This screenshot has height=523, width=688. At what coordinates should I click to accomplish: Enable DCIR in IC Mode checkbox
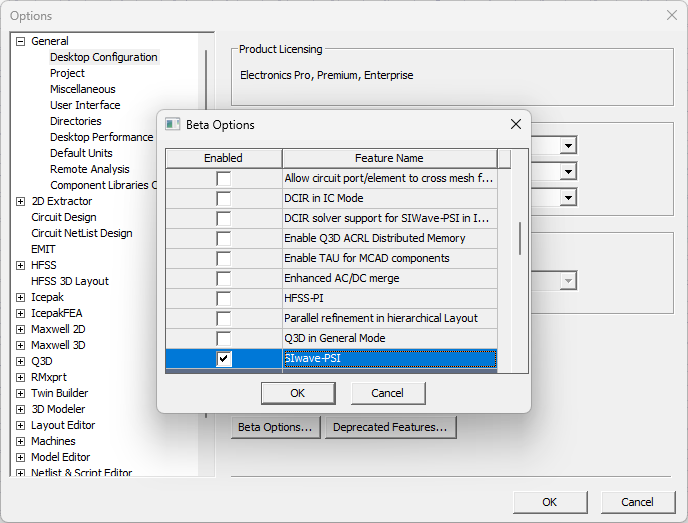coord(223,198)
